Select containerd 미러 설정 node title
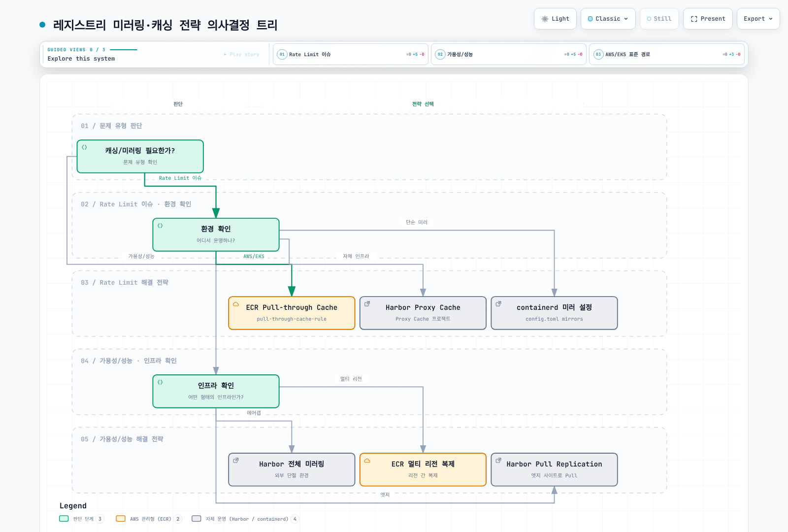Image resolution: width=788 pixels, height=532 pixels. pos(554,307)
